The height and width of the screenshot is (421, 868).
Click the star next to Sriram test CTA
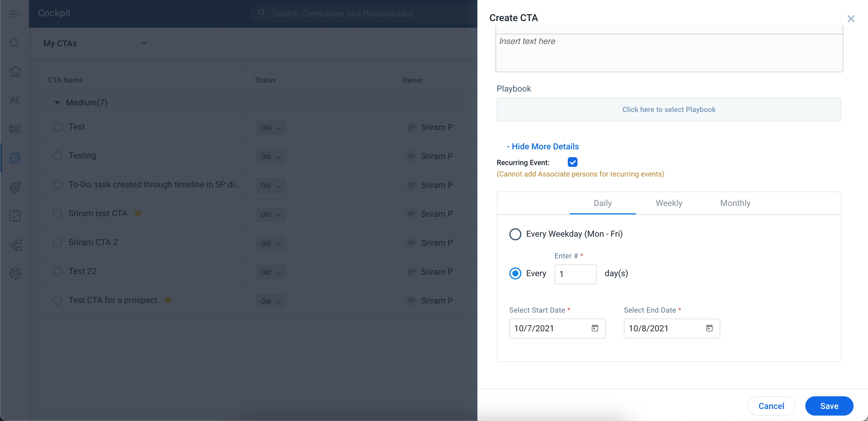tap(138, 213)
